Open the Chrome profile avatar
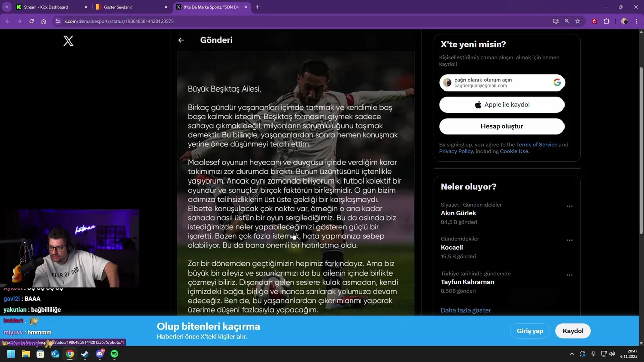The image size is (644, 362). (x=624, y=21)
